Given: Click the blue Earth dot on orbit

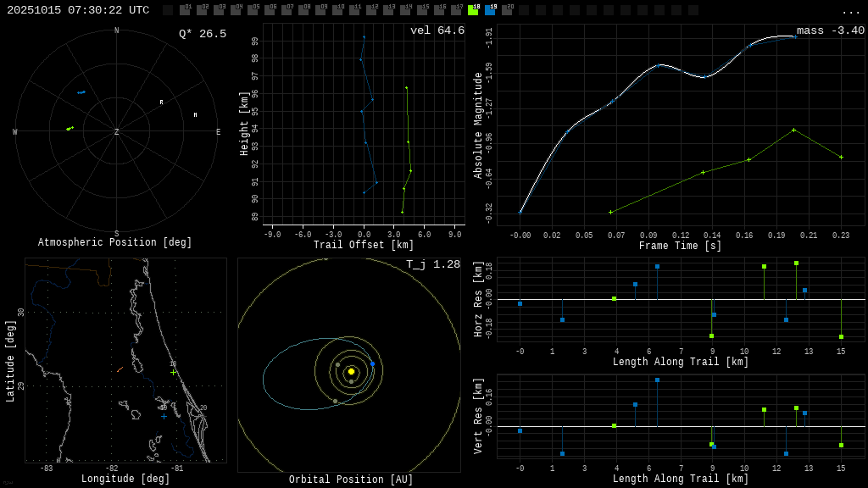Looking at the screenshot, I should [372, 363].
